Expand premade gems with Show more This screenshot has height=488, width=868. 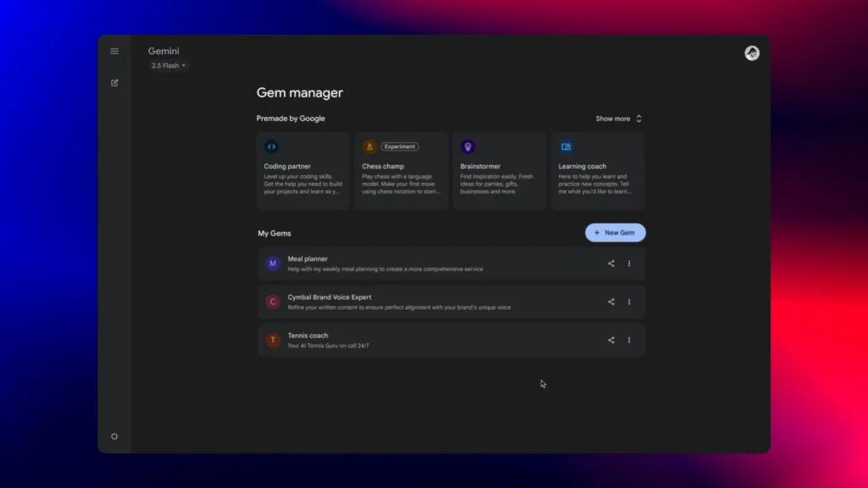(x=619, y=119)
